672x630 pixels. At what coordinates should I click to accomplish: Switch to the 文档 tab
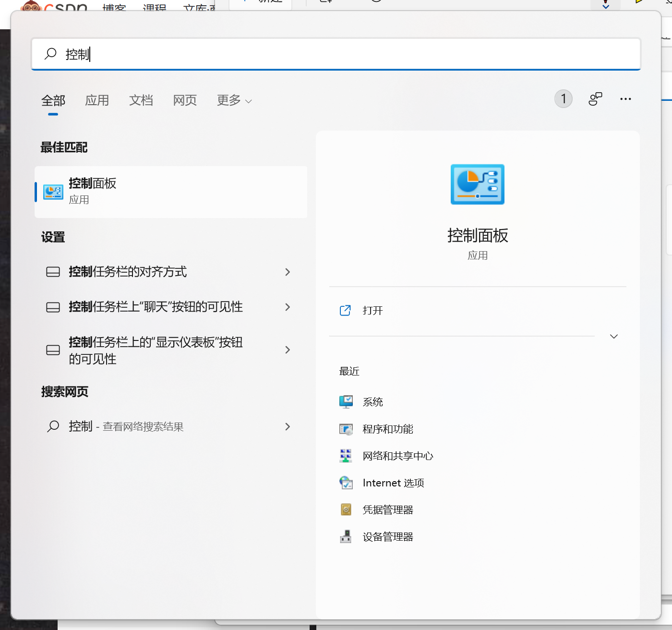pos(141,100)
